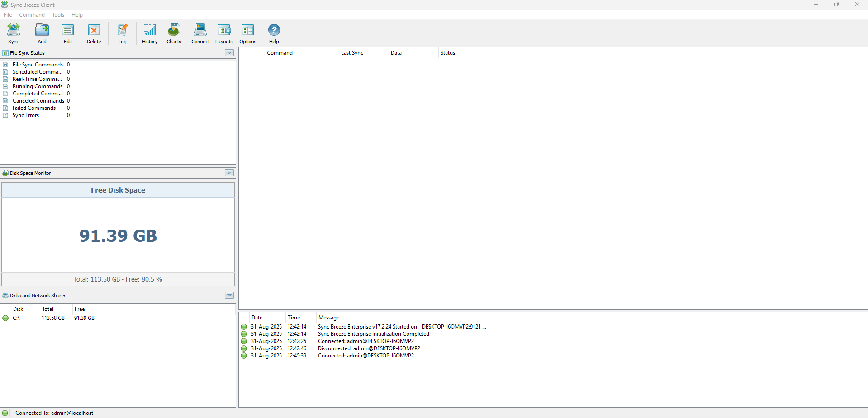Click the Date column header in log
The image size is (868, 418).
tap(267, 318)
